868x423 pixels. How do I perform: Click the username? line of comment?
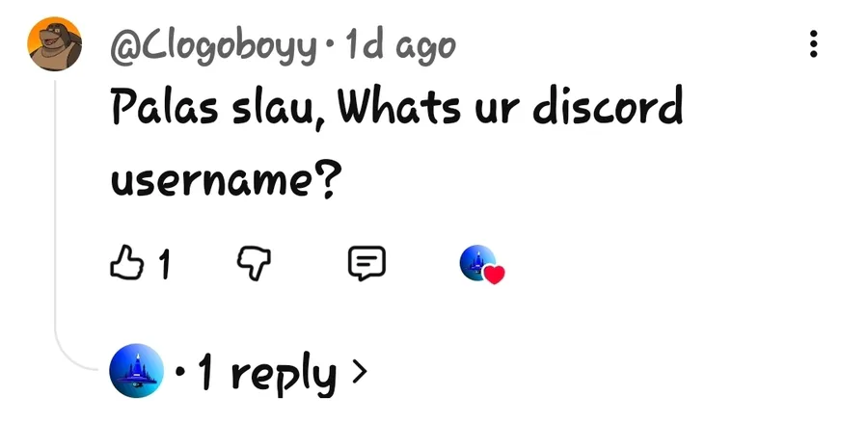(x=223, y=182)
